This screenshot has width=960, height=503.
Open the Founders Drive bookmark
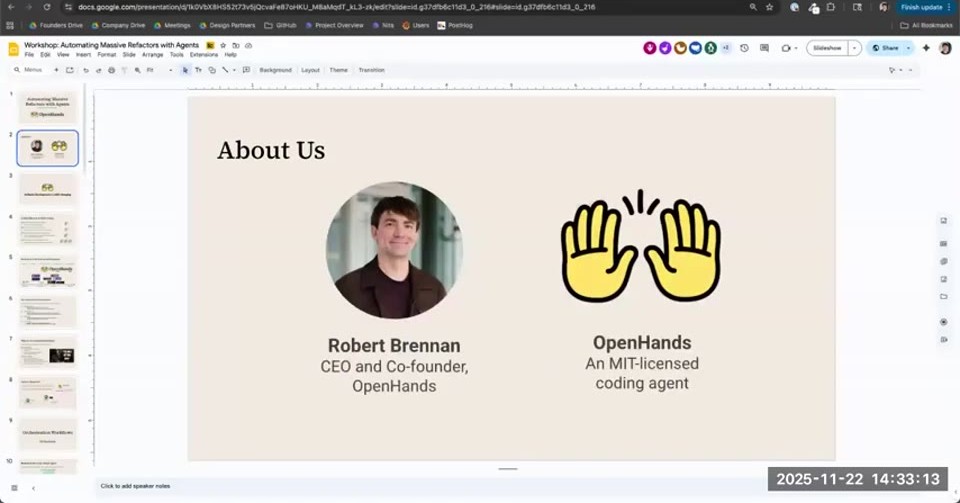tap(56, 26)
